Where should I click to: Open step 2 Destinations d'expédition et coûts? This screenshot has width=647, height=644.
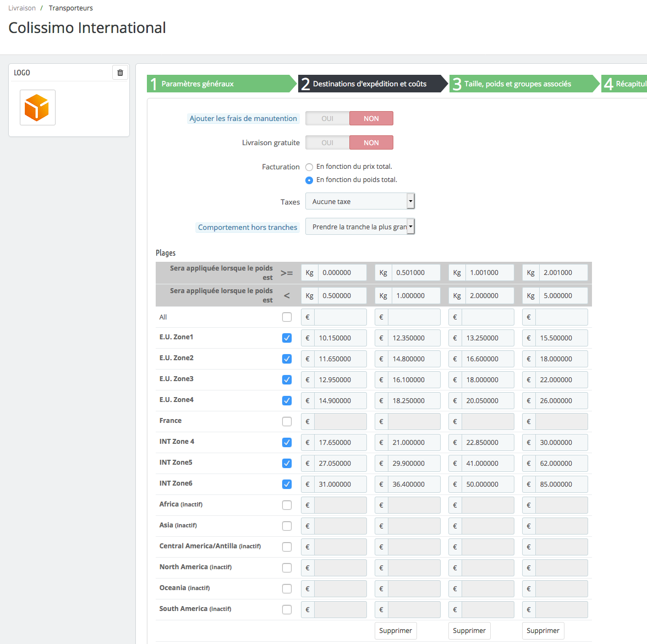pos(372,84)
